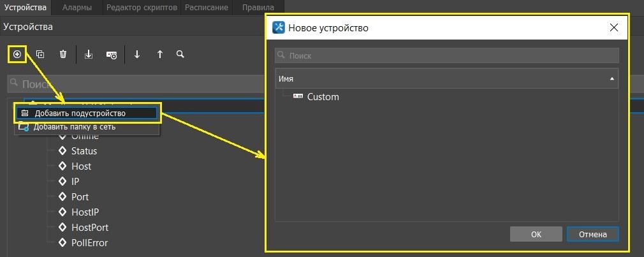Select the HostPort tree item
Screen dimensions: 644x257
point(90,227)
